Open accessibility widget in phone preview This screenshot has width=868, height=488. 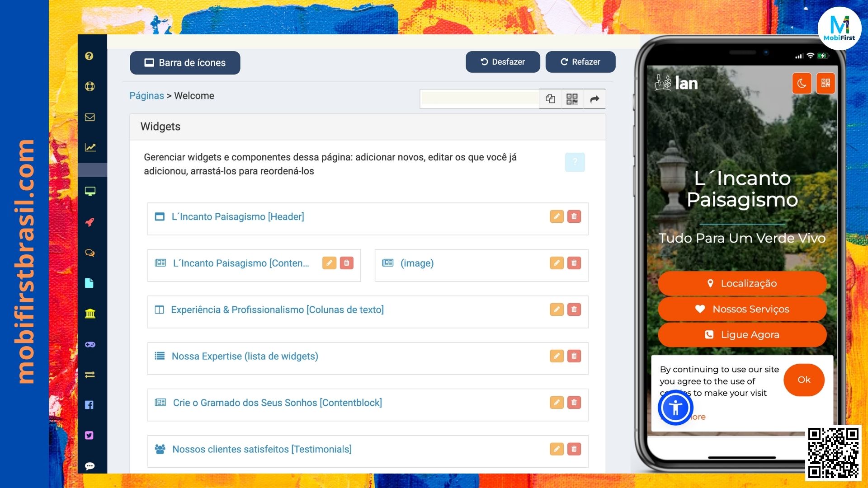coord(675,408)
